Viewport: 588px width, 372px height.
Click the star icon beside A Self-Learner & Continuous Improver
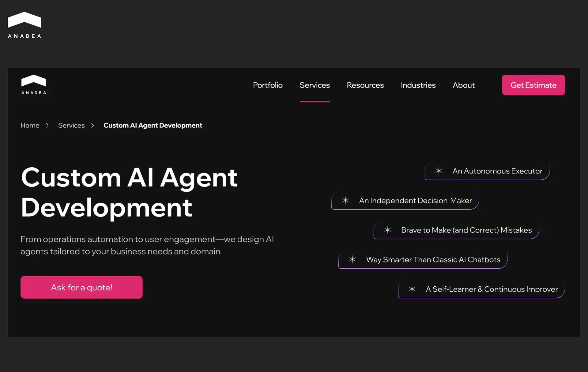point(412,289)
